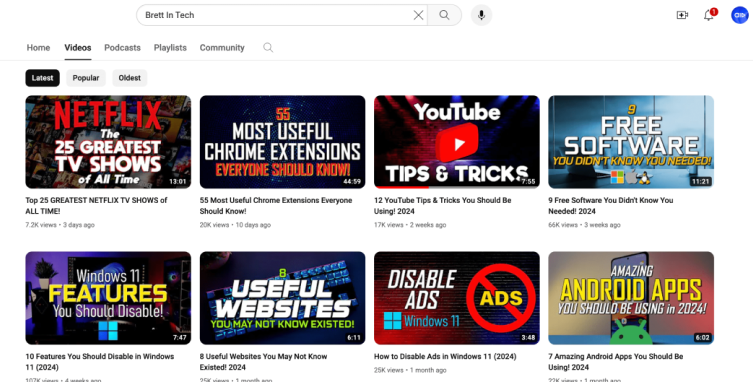Click title How to Disable Ads in Windows 11
The width and height of the screenshot is (753, 382).
pos(445,357)
